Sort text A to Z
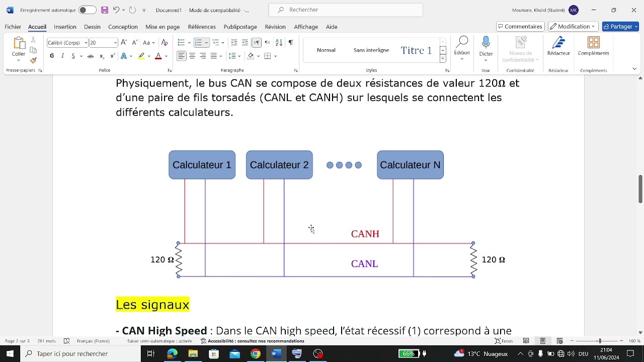This screenshot has width=644, height=362. [279, 43]
